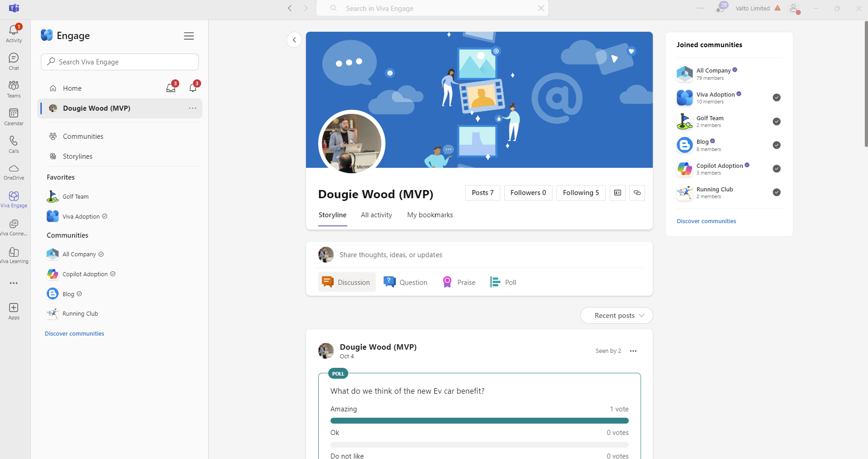
Task: Toggle joined status for Golf Team
Action: 777,122
